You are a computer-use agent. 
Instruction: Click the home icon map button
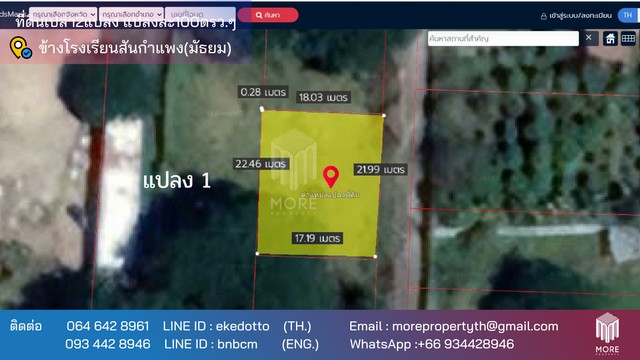click(x=610, y=39)
